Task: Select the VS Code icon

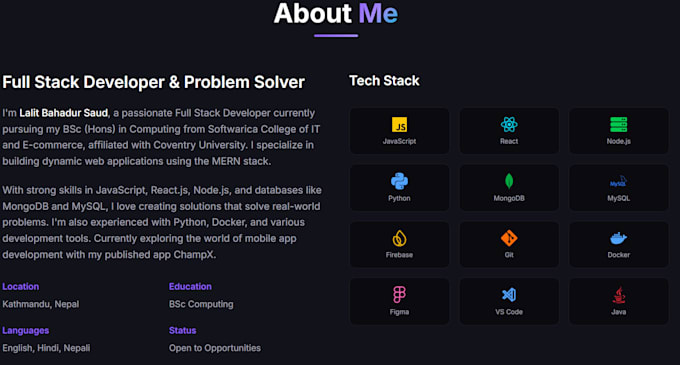Action: point(509,295)
